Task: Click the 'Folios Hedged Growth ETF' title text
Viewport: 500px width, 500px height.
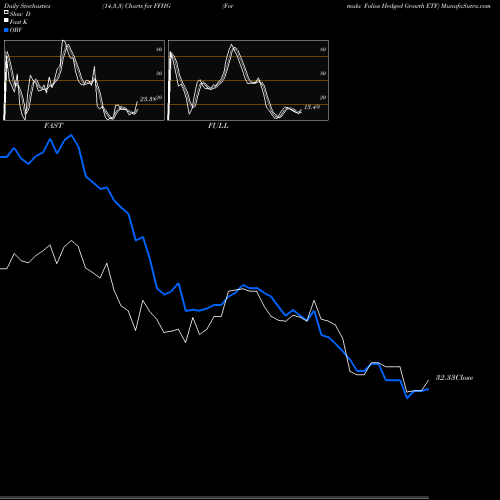Action: click(401, 6)
